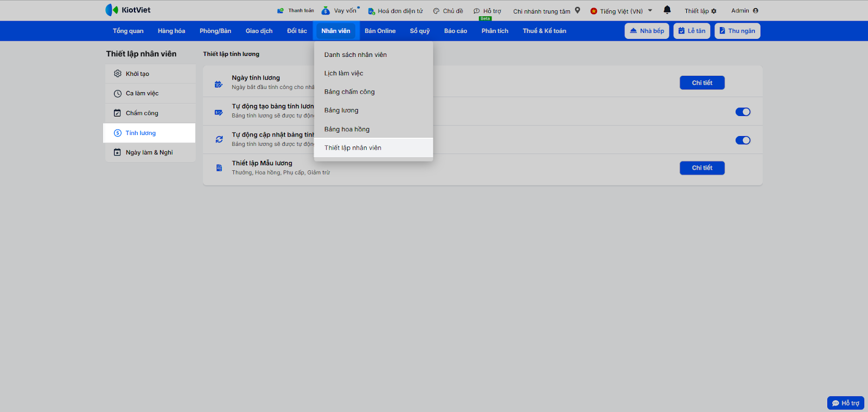The image size is (868, 412).
Task: Open the Phân tích navigation tab
Action: [495, 31]
